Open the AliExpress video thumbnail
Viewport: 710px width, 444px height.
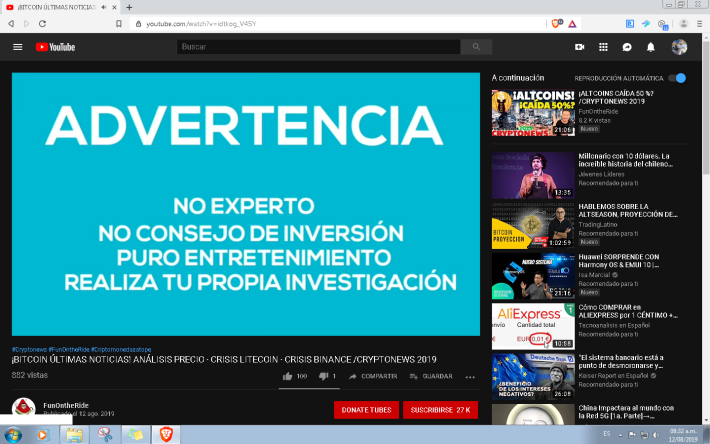click(x=533, y=326)
